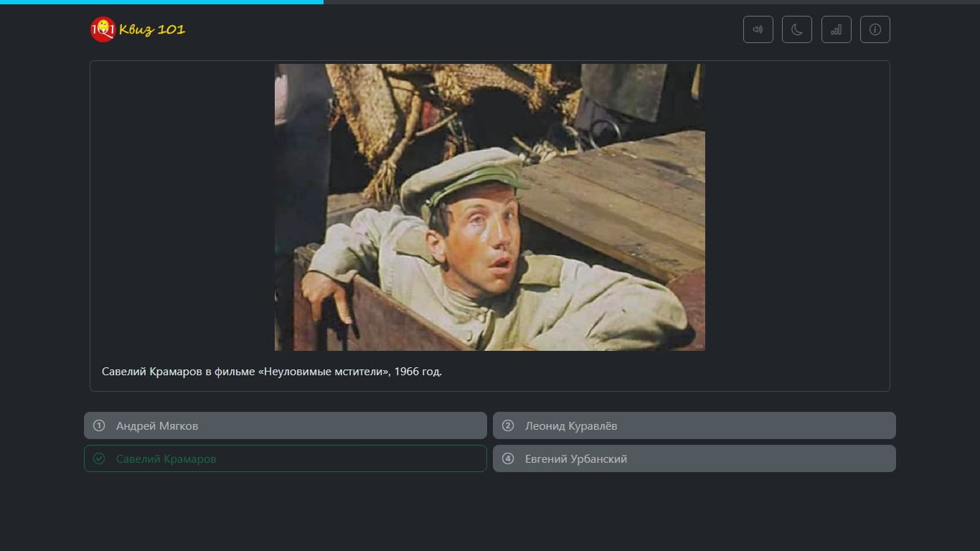980x551 pixels.
Task: Choose answer Андрей Мягков
Action: tap(286, 425)
